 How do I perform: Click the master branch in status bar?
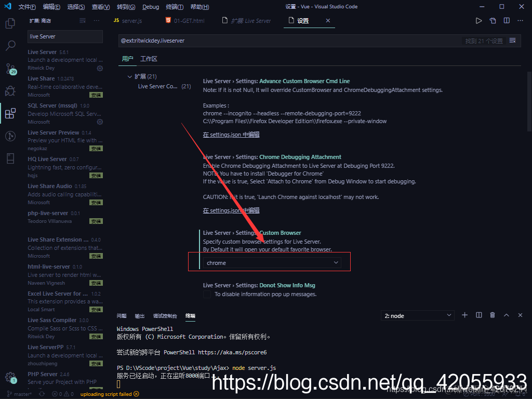[20, 394]
